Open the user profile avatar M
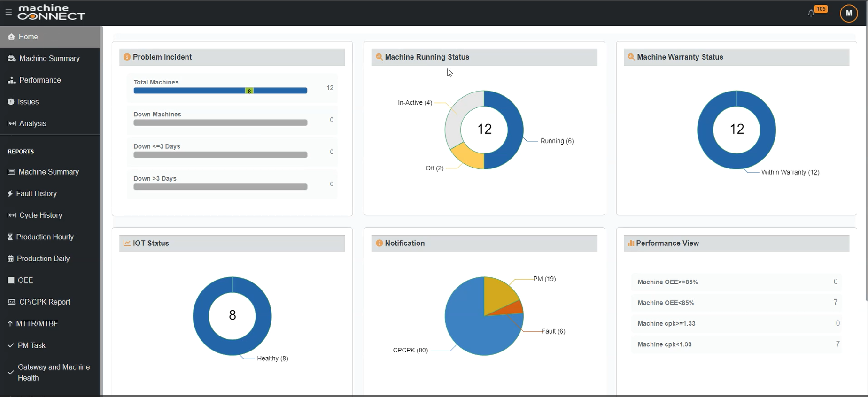This screenshot has width=868, height=397. (x=848, y=13)
